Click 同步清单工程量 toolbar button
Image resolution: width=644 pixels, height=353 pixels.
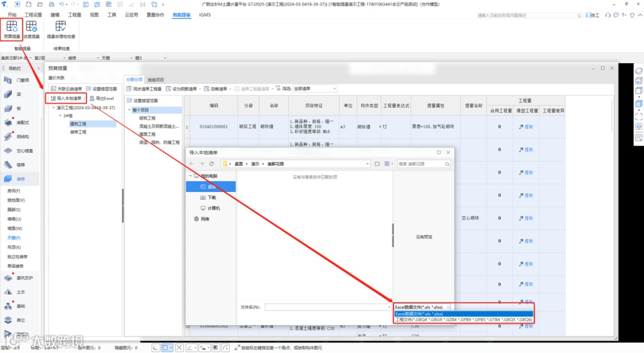pyautogui.click(x=144, y=89)
